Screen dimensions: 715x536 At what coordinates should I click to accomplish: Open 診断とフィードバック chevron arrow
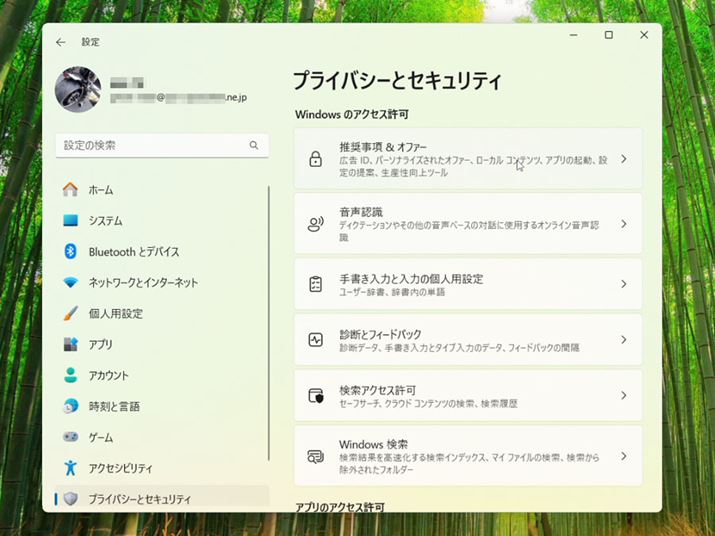[623, 340]
